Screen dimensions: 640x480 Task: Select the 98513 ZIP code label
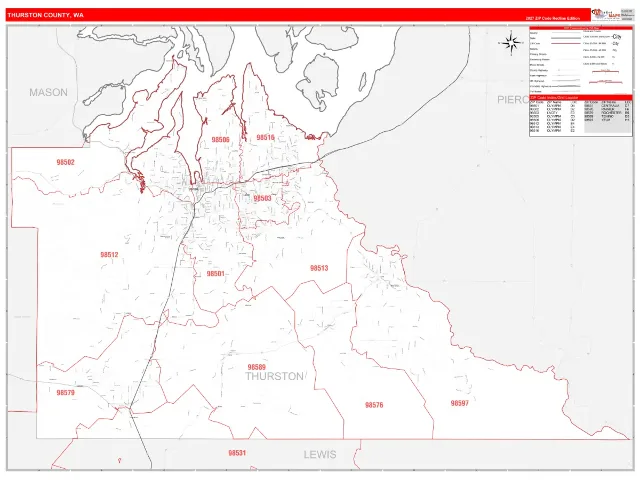[x=319, y=268]
